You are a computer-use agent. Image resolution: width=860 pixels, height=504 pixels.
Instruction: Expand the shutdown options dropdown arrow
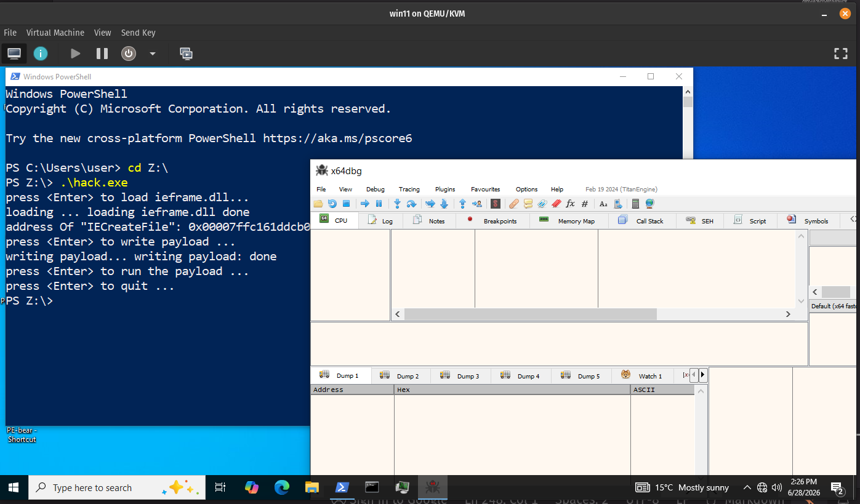[x=153, y=54]
